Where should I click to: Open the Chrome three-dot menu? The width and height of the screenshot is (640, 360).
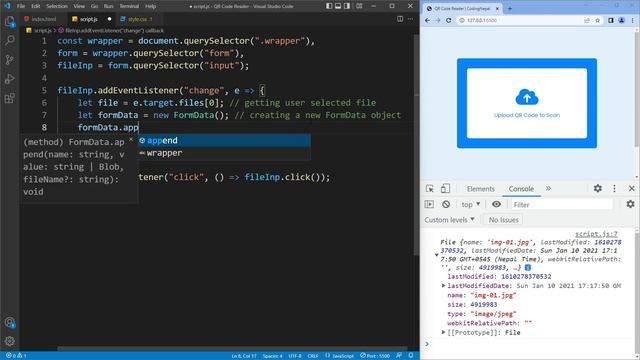point(633,20)
